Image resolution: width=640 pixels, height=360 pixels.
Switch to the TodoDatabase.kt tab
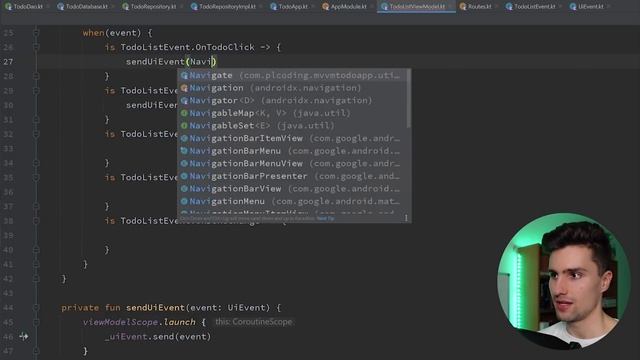(x=83, y=7)
